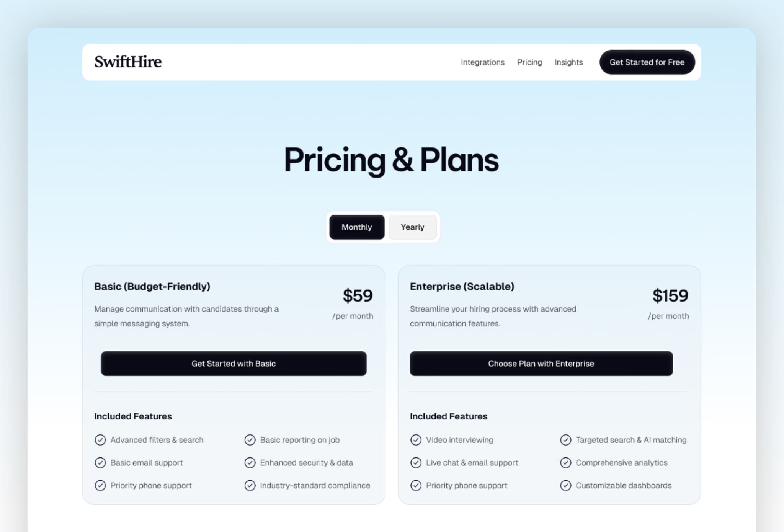Go to Pricing in the navigation bar
This screenshot has height=532, width=784.
tap(529, 62)
